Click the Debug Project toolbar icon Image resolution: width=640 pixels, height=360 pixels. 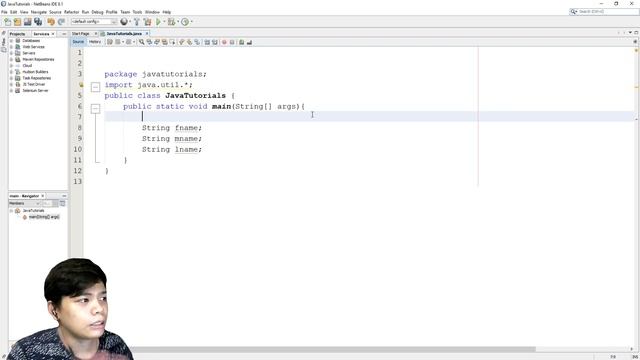point(171,22)
